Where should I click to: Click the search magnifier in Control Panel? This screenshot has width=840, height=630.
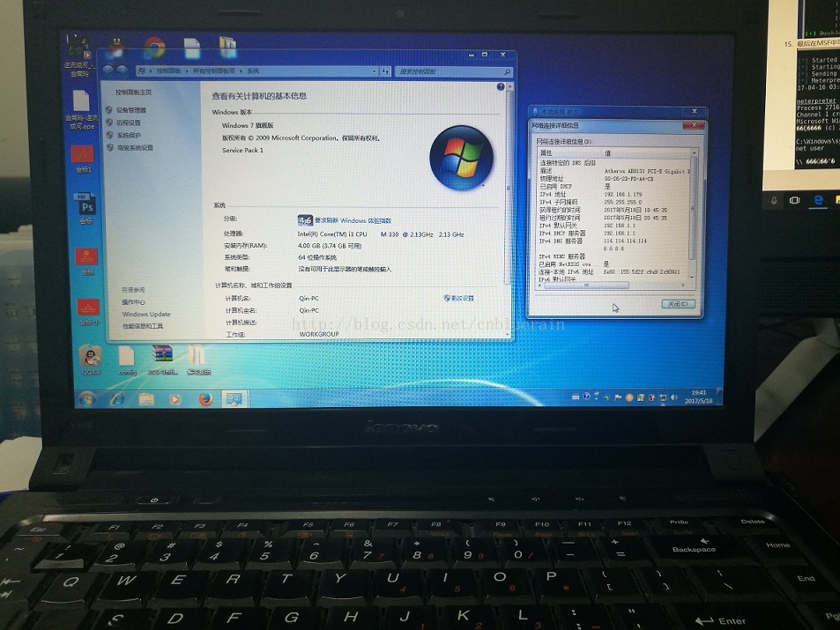pyautogui.click(x=506, y=71)
